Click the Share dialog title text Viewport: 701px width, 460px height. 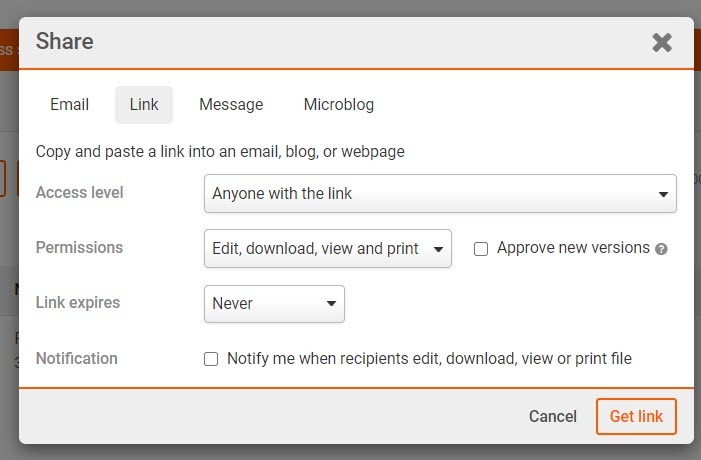pyautogui.click(x=65, y=42)
